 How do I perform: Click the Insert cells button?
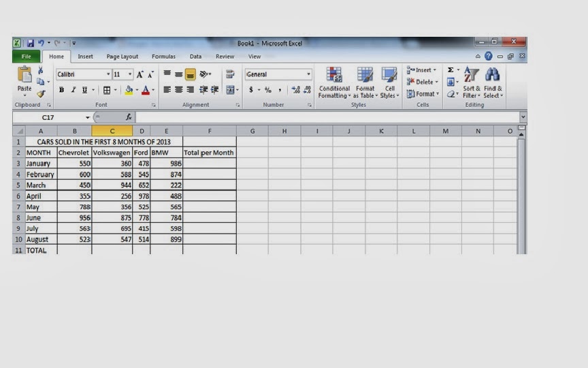[422, 70]
